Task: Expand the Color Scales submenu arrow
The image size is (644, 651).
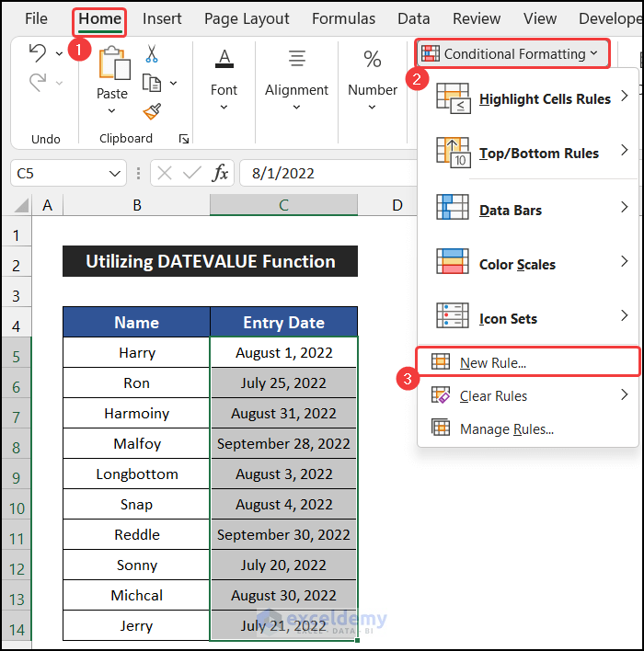Action: pos(624,261)
